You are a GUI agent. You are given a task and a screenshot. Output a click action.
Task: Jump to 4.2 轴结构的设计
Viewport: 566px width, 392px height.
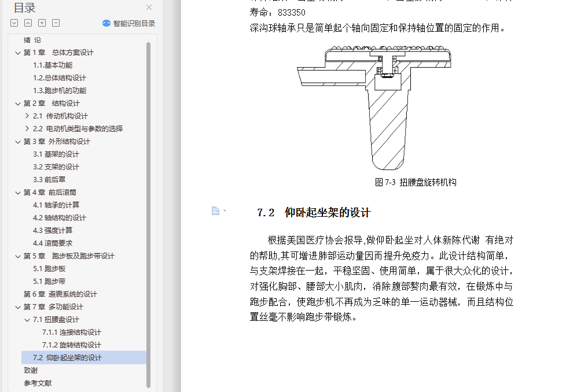60,218
